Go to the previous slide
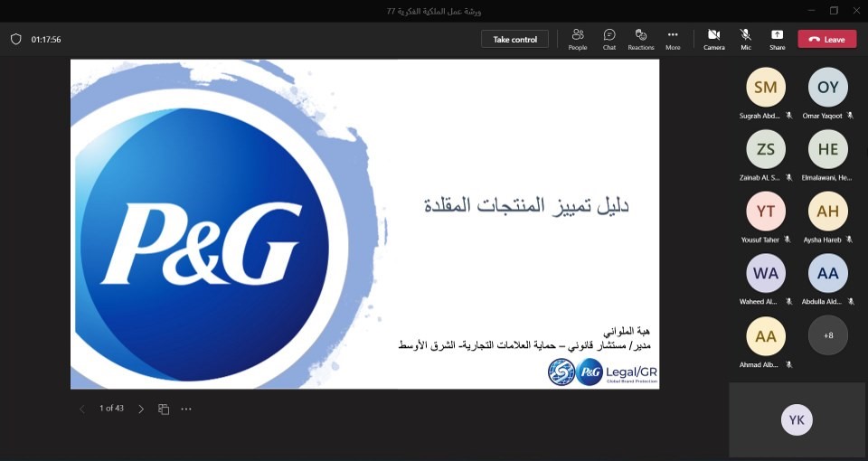This screenshot has width=868, height=461. point(82,409)
